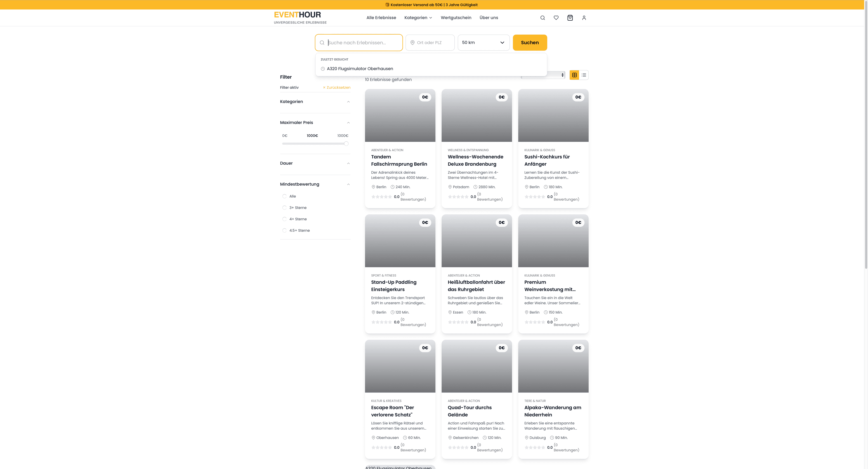Select recent search A320 Flugsimulator Oberhausen
The height and width of the screenshot is (469, 868).
click(x=360, y=69)
